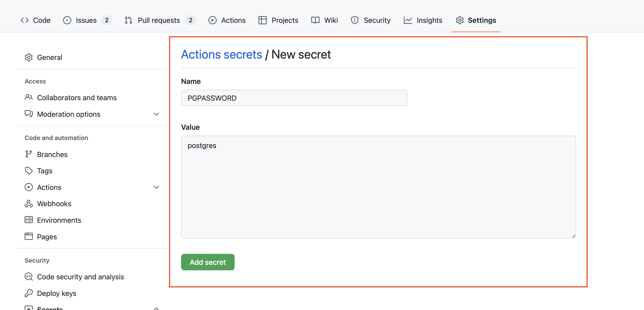Click inside the secret Value text area
644x310 pixels.
coord(378,187)
